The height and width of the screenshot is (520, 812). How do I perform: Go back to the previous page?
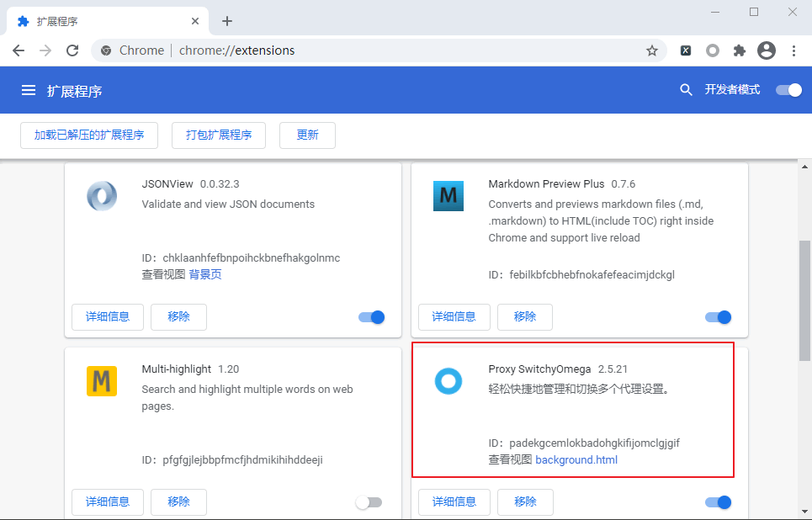(19, 50)
